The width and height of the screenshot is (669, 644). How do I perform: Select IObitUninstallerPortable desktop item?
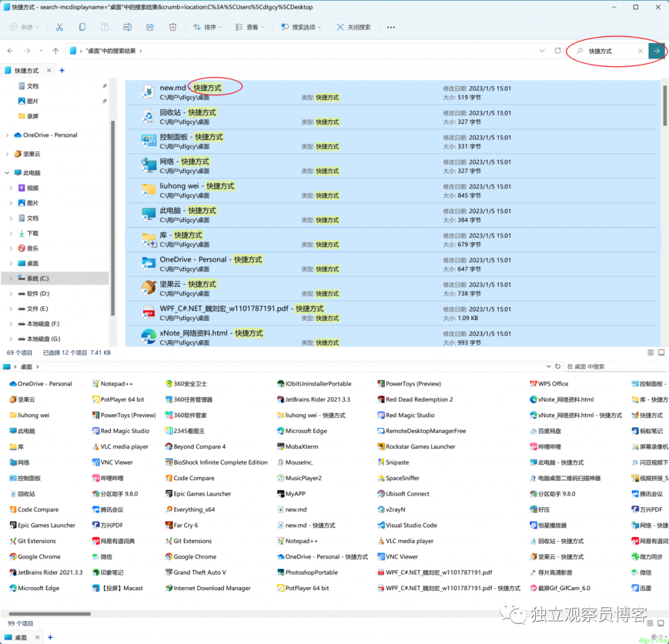(x=314, y=384)
